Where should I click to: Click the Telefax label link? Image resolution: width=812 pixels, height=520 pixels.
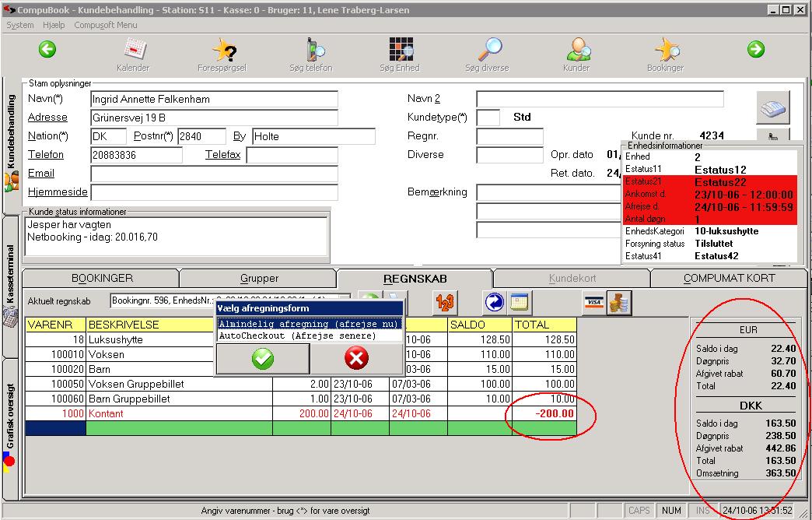tap(222, 154)
